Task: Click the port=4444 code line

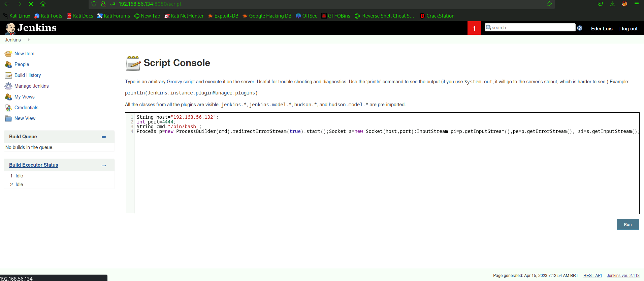Action: 156,122
